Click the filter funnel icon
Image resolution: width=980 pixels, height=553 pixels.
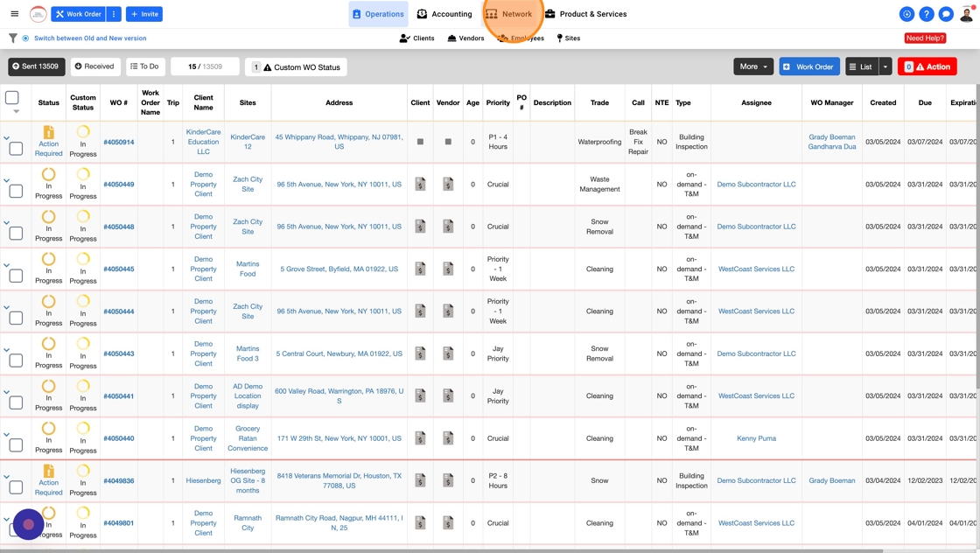[x=12, y=38]
